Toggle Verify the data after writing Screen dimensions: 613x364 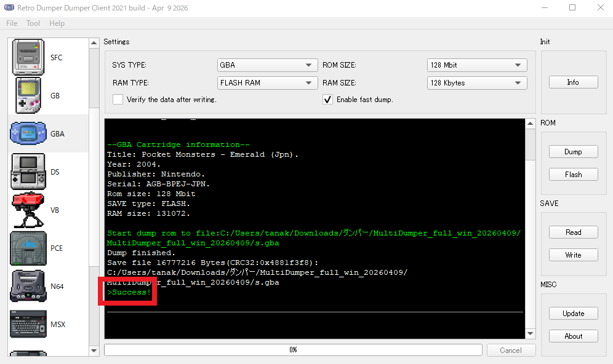click(x=118, y=99)
